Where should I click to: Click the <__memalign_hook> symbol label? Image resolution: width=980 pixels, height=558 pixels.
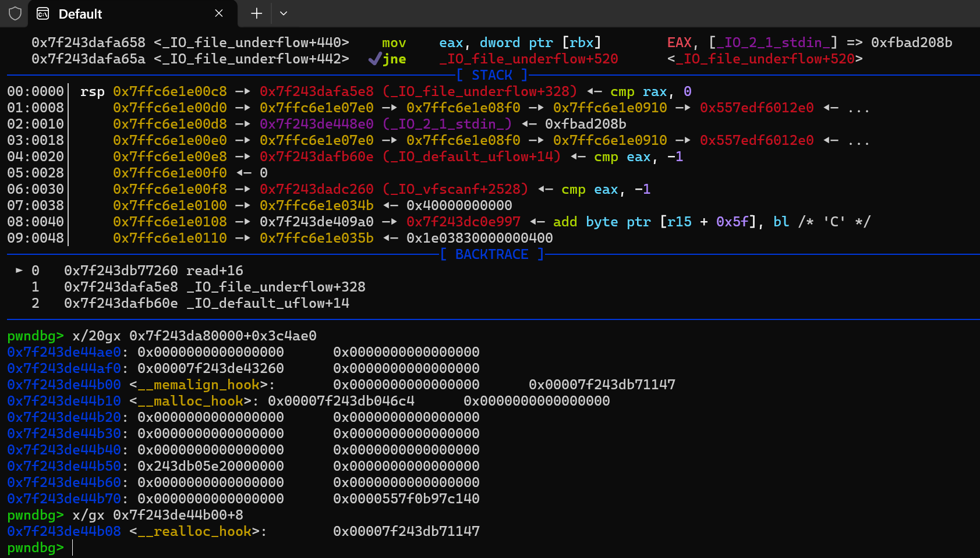199,385
